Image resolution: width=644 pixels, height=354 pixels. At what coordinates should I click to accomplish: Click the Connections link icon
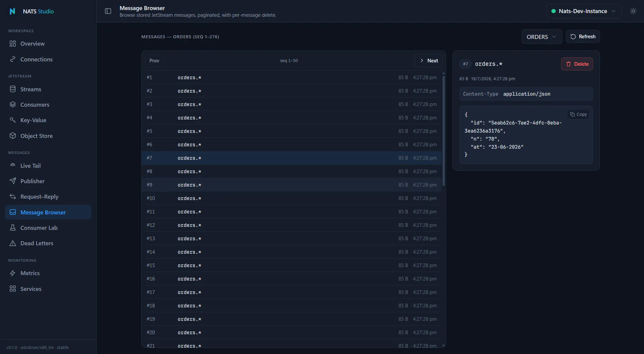coord(13,59)
